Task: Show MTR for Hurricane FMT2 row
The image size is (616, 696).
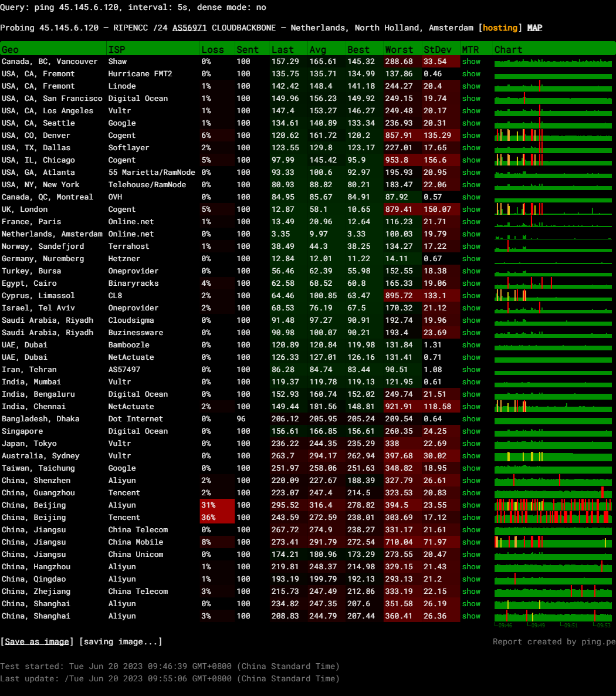Action: click(471, 74)
